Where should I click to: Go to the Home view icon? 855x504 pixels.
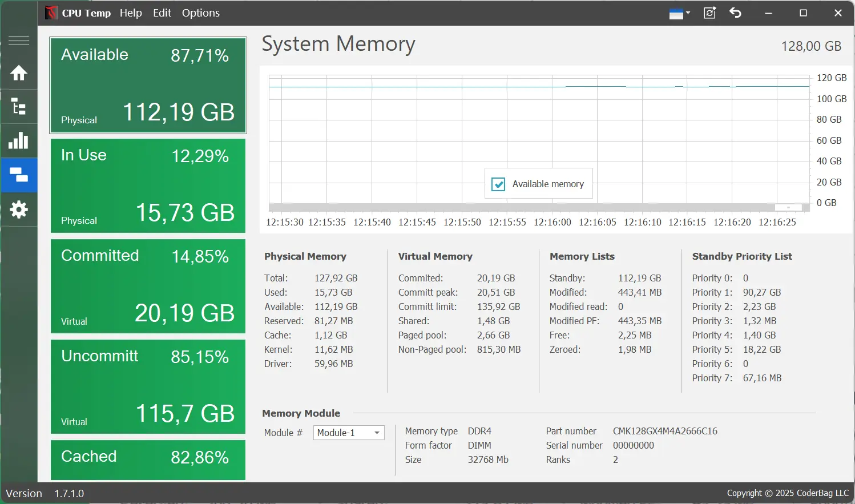[19, 72]
